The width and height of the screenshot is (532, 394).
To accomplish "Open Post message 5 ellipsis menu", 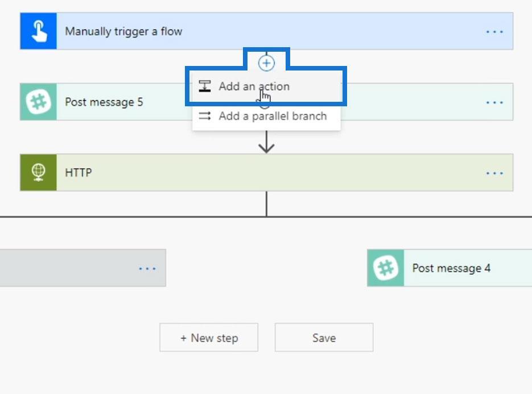I will [494, 102].
